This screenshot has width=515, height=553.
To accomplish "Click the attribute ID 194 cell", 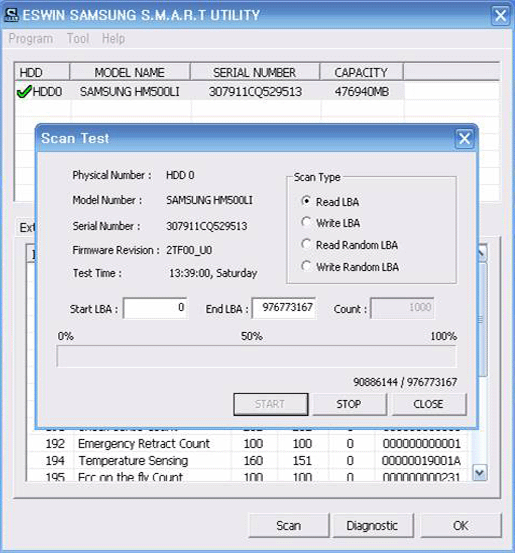I will coord(55,461).
